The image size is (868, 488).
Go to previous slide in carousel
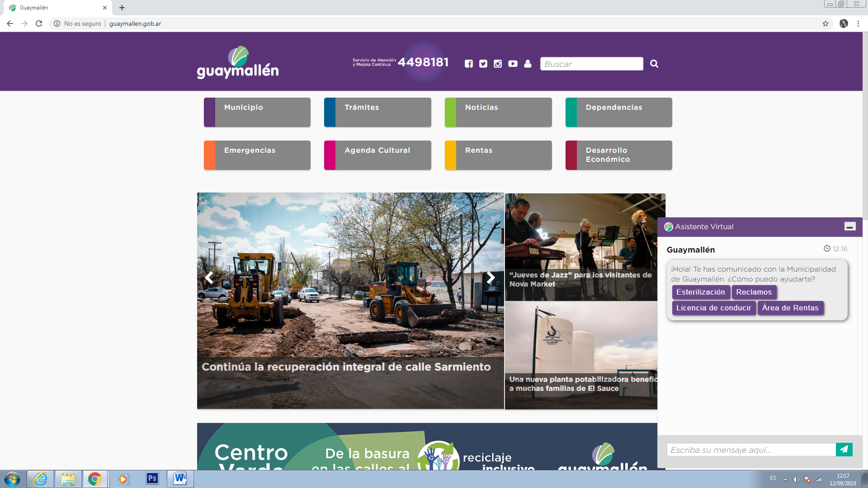209,277
